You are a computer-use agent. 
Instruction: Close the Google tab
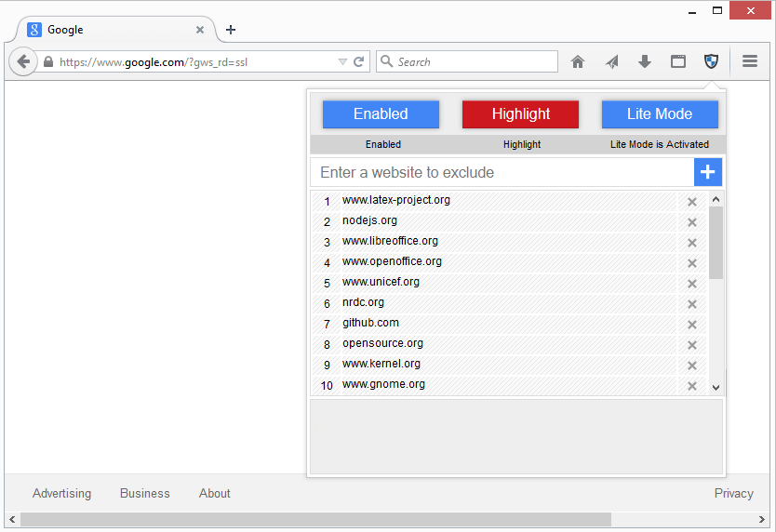200,30
